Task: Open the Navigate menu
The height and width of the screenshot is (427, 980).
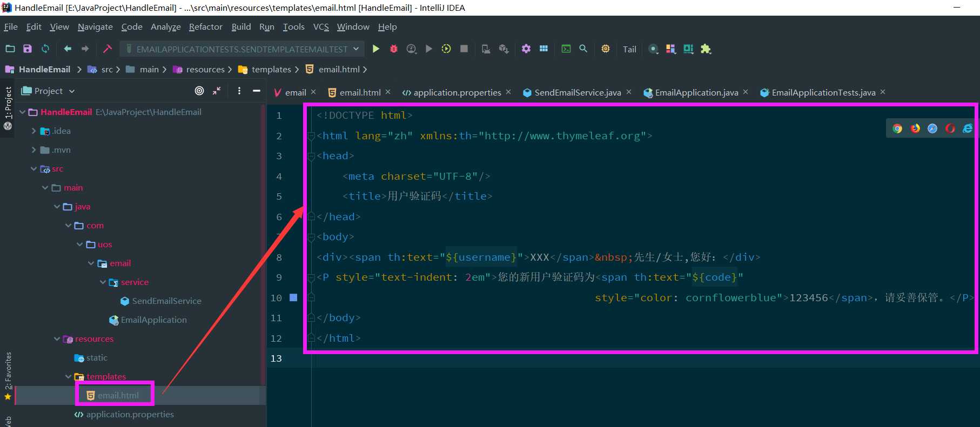Action: coord(95,27)
